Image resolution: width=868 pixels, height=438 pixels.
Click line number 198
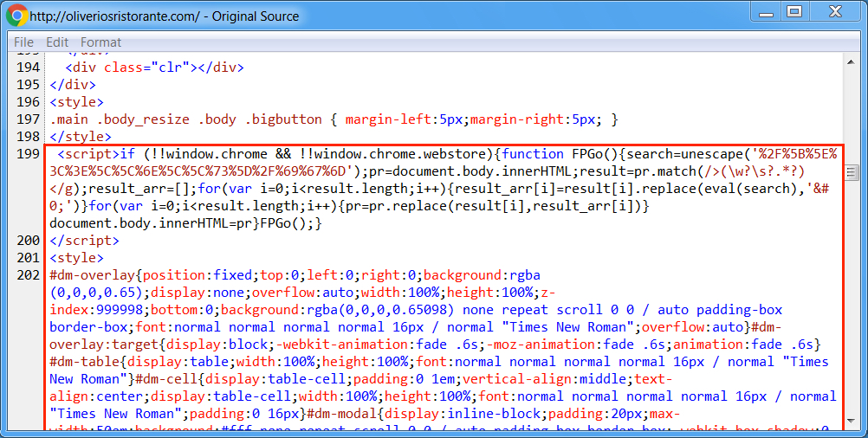tap(29, 136)
